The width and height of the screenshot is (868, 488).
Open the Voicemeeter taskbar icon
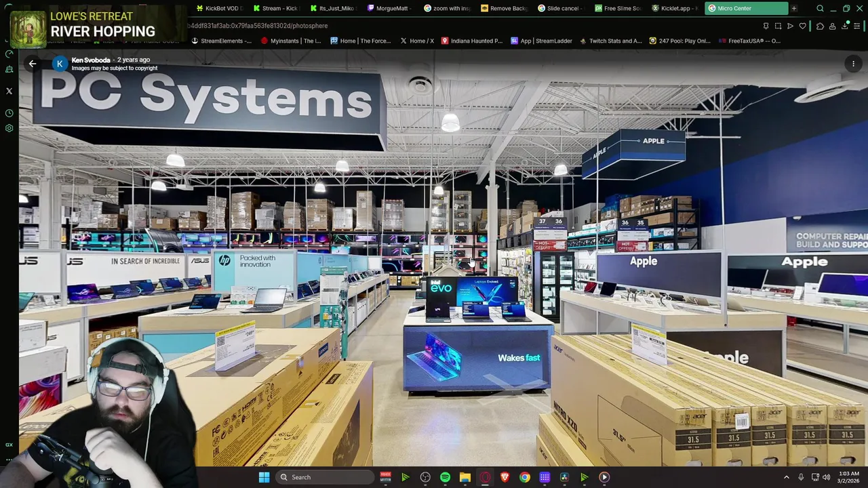[x=385, y=477]
